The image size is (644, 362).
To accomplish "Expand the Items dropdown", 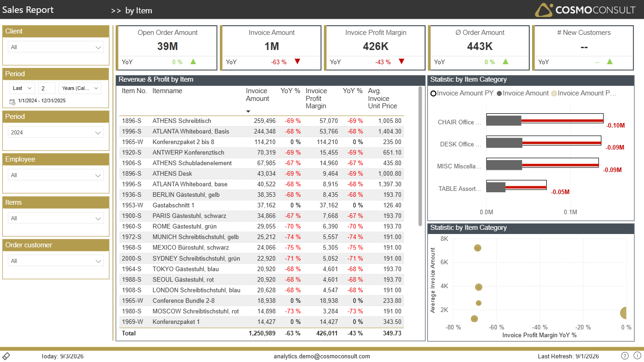I will coord(56,218).
